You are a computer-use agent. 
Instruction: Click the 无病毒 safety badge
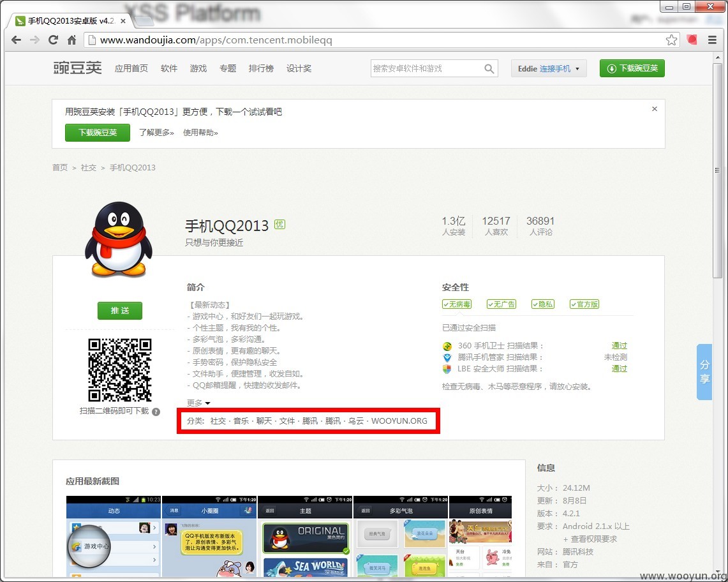pos(457,304)
